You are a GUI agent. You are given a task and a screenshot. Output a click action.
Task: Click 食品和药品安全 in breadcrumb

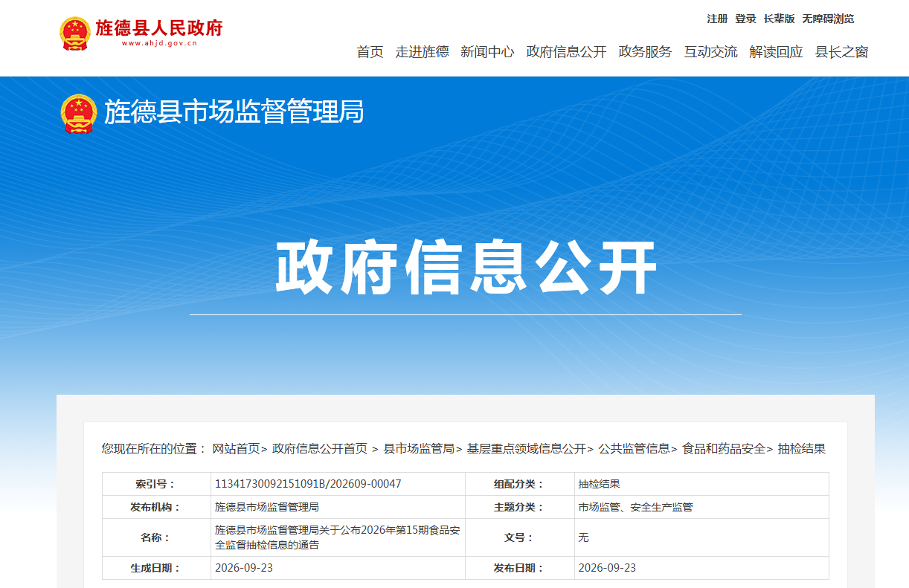coord(724,449)
